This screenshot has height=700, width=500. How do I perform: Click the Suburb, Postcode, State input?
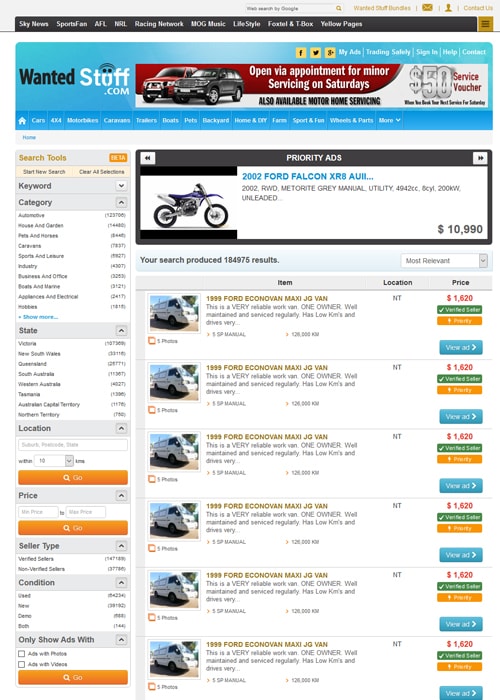(x=73, y=445)
